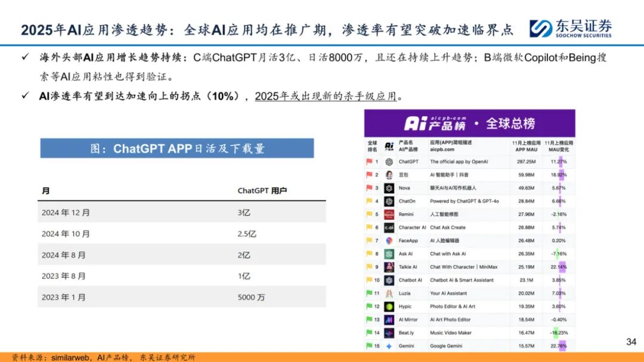Screen dimensions: 644x362
Task: Click the ChatOn app icon
Action: (389, 202)
